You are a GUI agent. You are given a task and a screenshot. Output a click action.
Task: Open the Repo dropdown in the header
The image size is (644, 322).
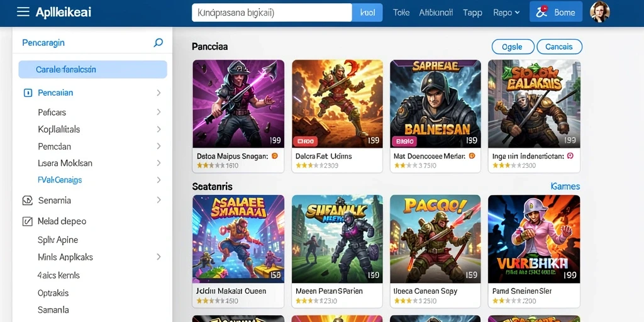coord(506,13)
